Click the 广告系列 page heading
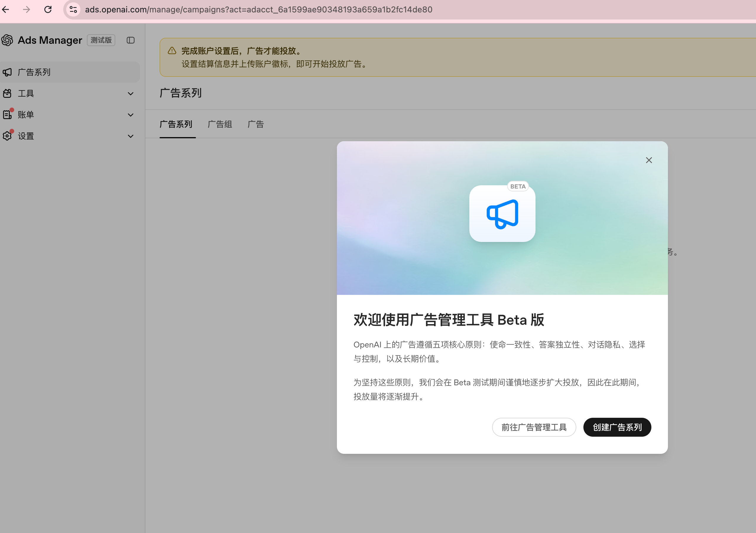Image resolution: width=756 pixels, height=533 pixels. pos(181,93)
